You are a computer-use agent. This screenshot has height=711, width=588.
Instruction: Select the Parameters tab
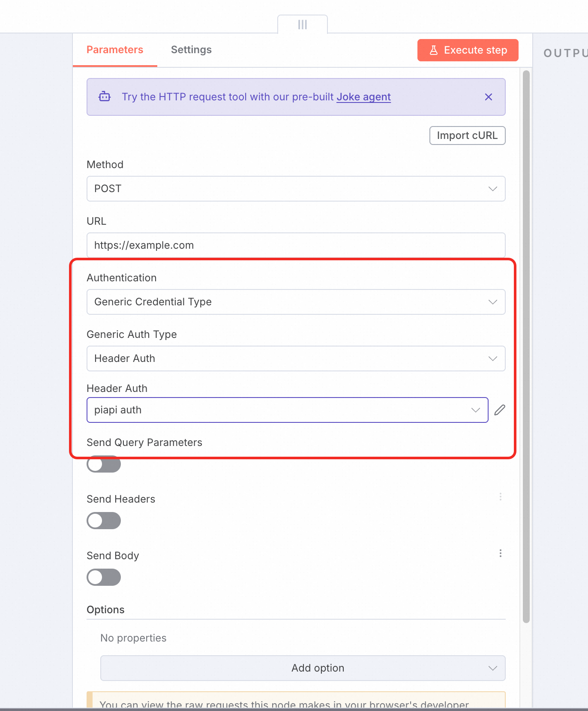point(115,50)
